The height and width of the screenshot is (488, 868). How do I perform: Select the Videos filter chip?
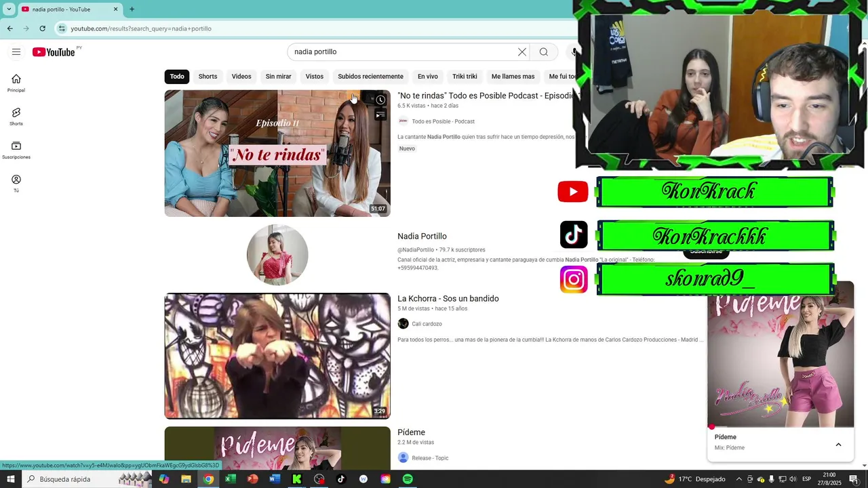[x=241, y=77]
